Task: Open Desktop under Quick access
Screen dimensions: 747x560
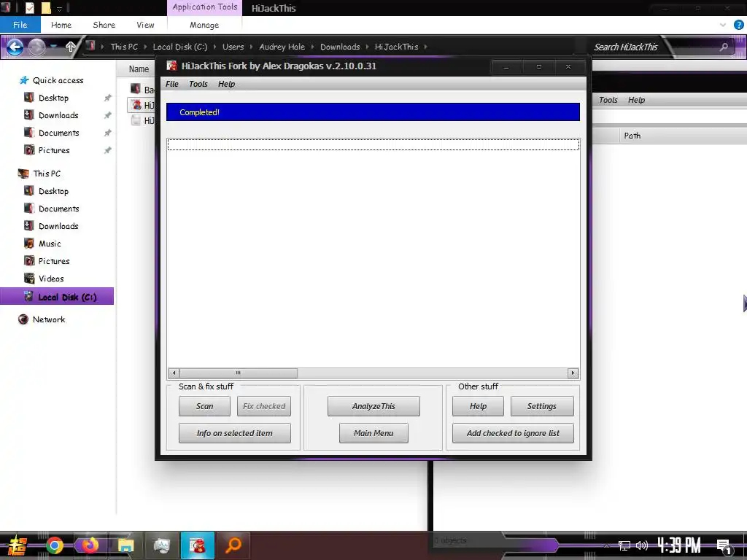Action: pos(53,98)
